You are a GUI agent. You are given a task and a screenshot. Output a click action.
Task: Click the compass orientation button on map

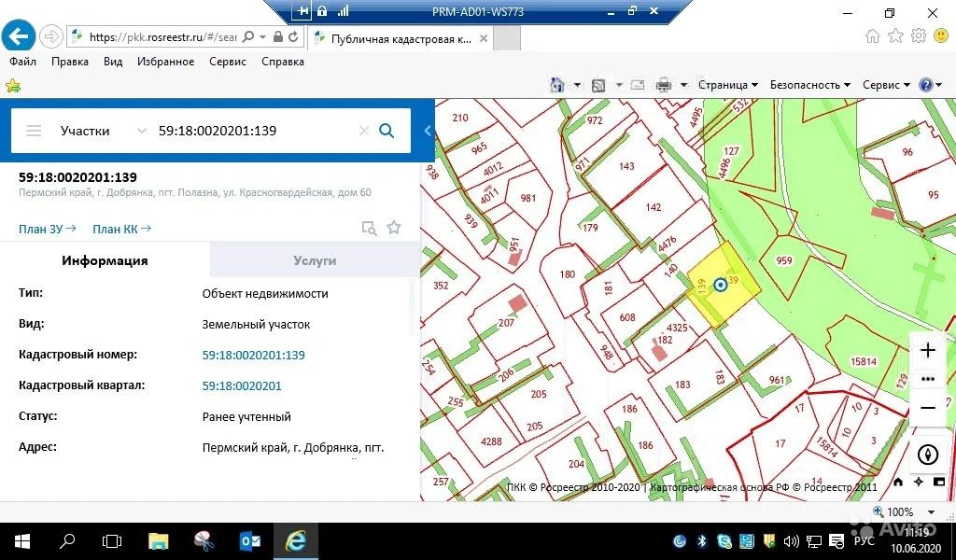click(927, 455)
